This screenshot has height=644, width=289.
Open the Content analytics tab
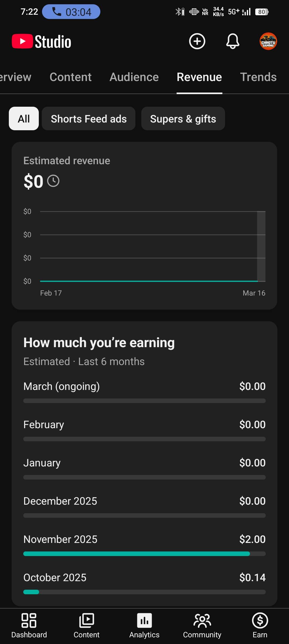(71, 77)
